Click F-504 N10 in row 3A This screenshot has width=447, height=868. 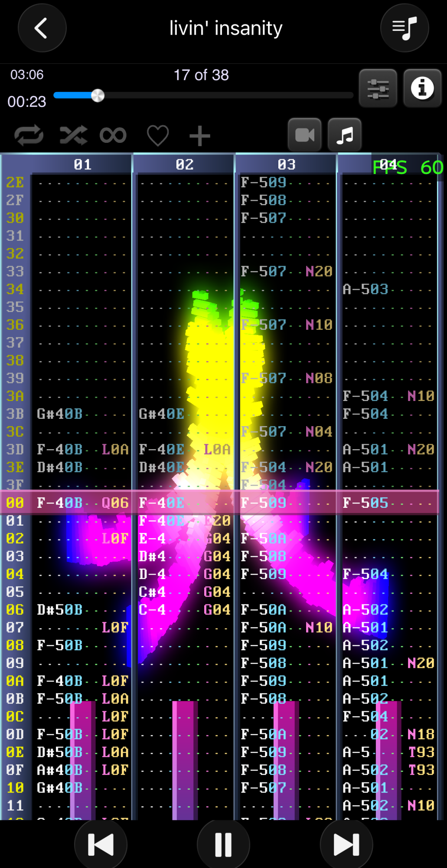[388, 396]
